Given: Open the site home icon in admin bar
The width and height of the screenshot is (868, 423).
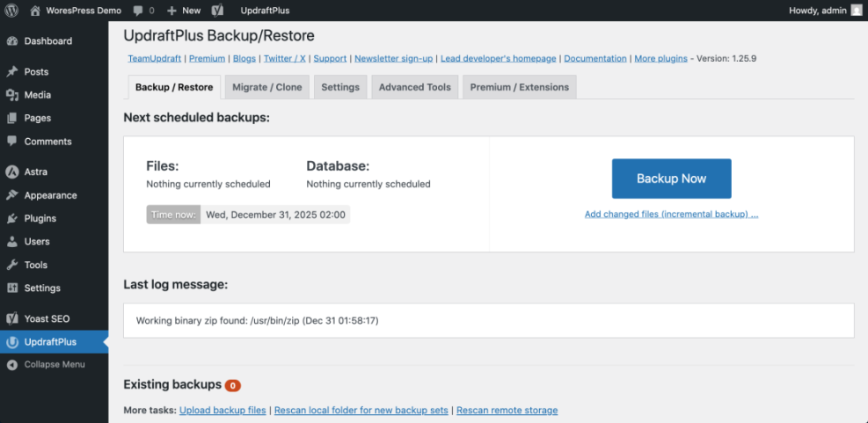Looking at the screenshot, I should point(35,10).
